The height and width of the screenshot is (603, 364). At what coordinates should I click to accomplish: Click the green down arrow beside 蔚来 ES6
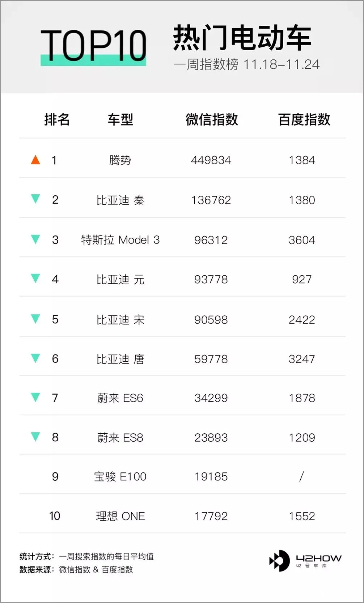click(35, 397)
